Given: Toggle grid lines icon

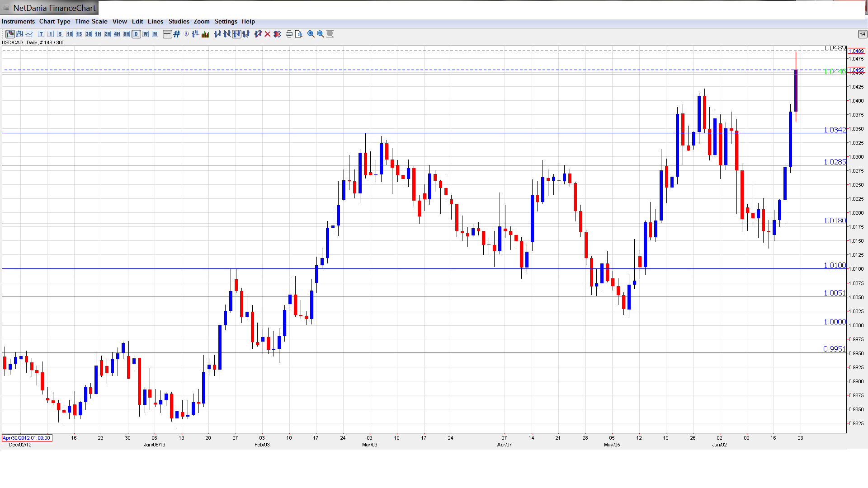Looking at the screenshot, I should [x=177, y=34].
